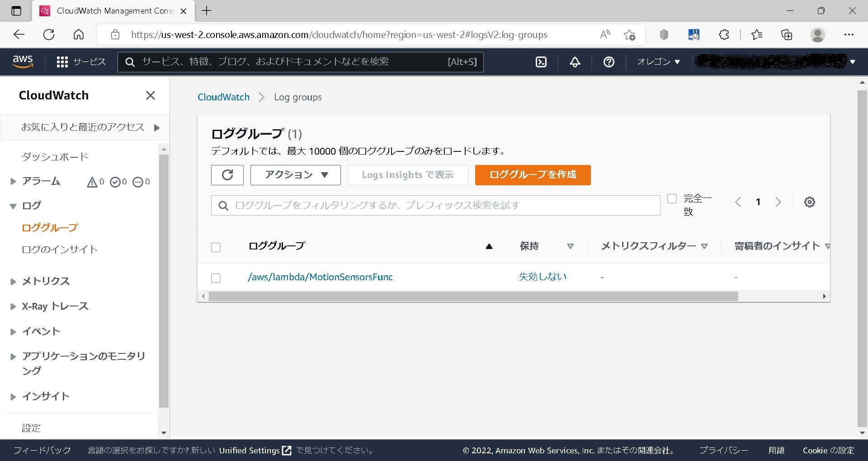Open browser settings ellipsis menu
The width and height of the screenshot is (868, 461).
click(x=849, y=34)
